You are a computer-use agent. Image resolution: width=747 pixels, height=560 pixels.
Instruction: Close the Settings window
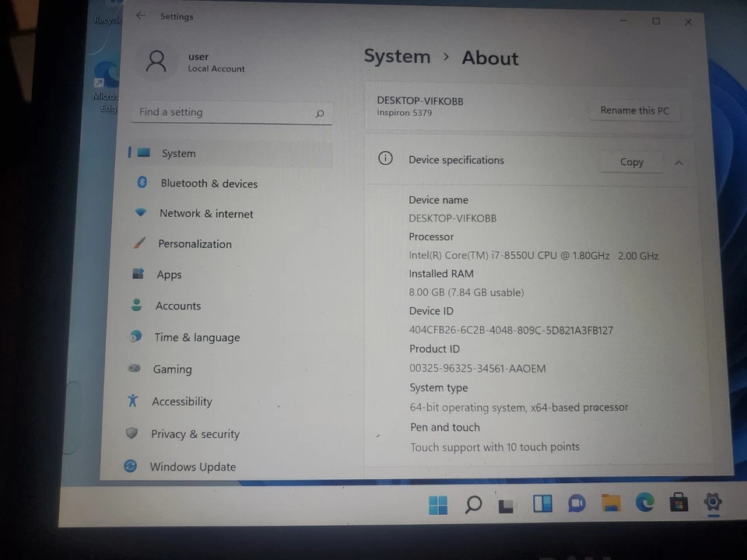(x=688, y=22)
